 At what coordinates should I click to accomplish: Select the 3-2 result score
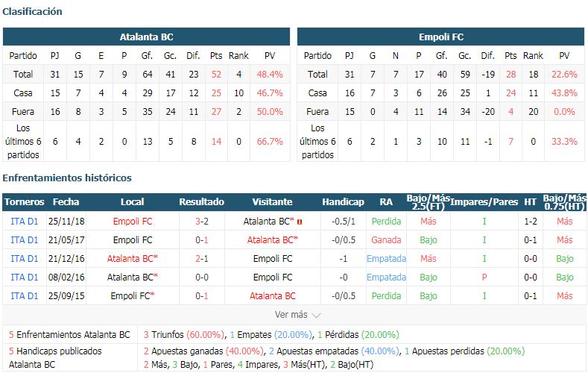tap(202, 222)
